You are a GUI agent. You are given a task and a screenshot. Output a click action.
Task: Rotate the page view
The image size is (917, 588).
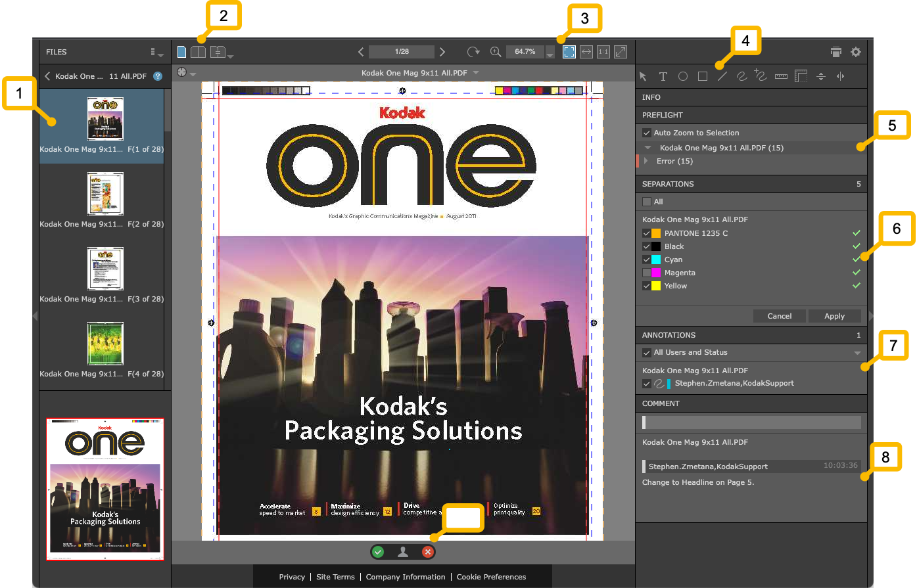[x=473, y=52]
